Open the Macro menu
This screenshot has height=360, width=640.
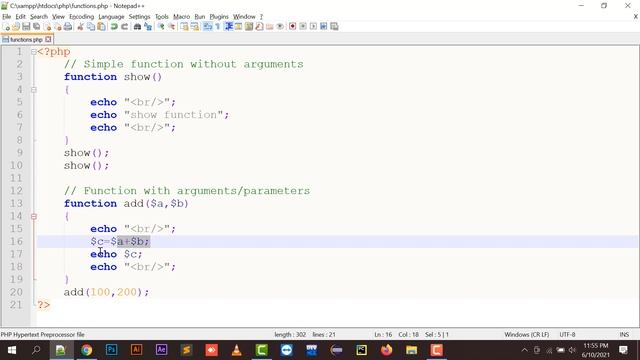tap(182, 17)
